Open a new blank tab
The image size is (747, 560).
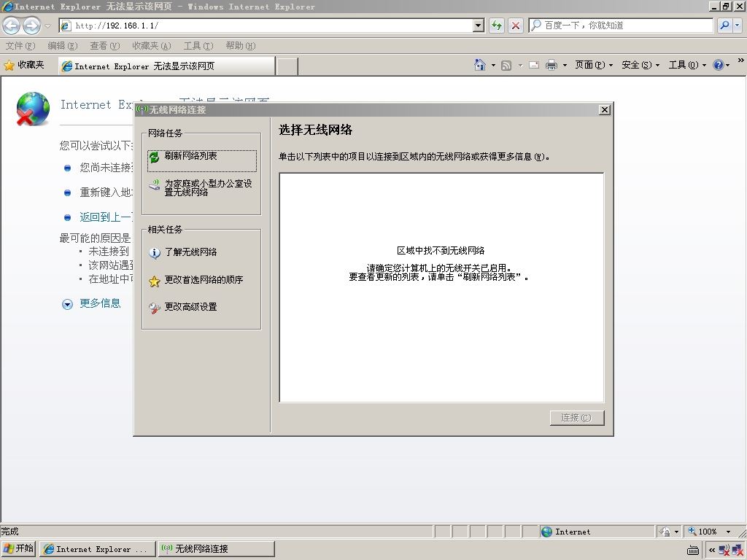pos(287,66)
